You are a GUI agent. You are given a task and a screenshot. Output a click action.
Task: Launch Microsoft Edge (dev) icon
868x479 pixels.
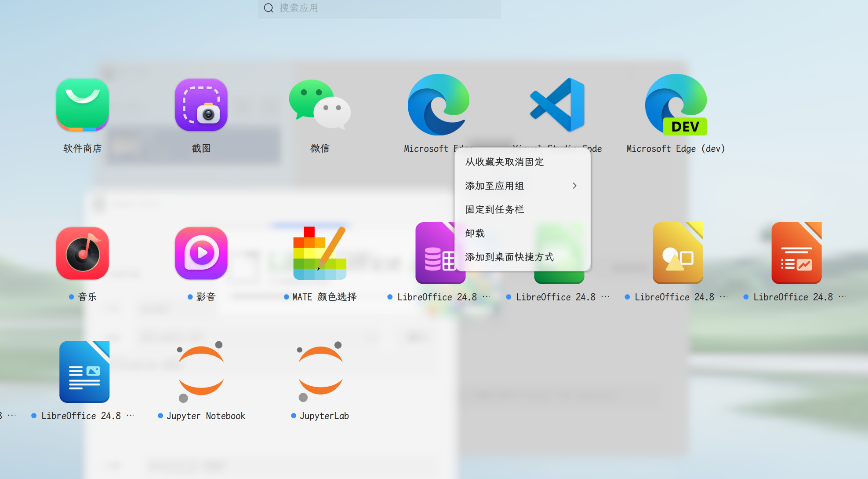click(x=676, y=105)
